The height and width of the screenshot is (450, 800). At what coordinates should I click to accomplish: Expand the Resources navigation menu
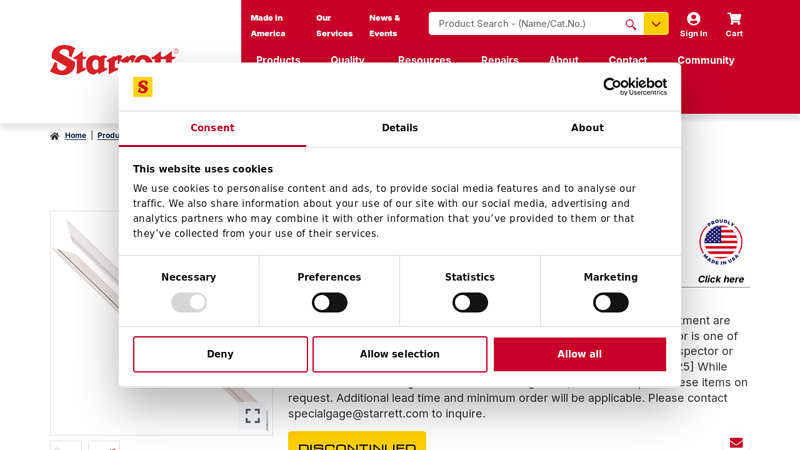(424, 60)
